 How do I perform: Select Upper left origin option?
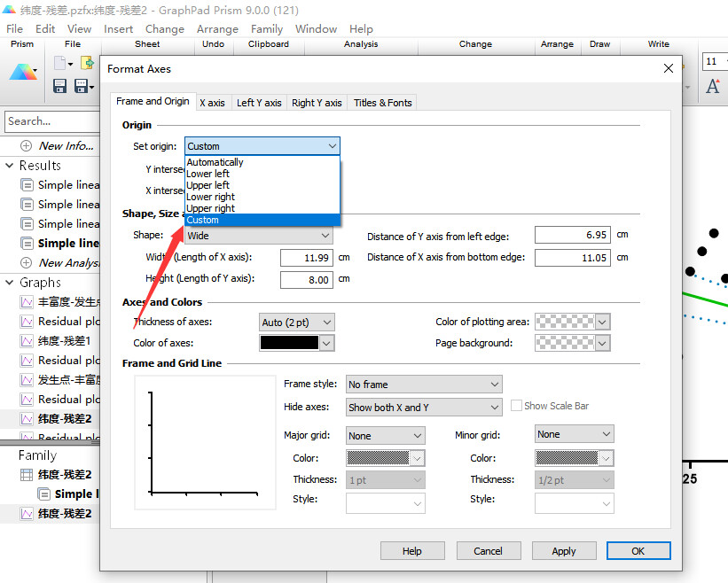click(262, 185)
